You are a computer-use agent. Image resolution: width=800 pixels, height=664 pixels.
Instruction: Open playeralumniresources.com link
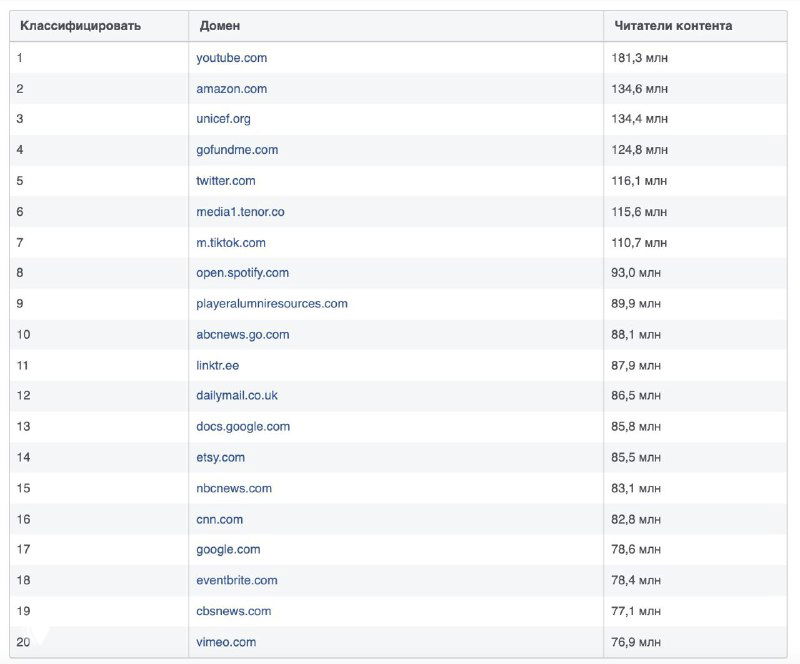point(272,304)
